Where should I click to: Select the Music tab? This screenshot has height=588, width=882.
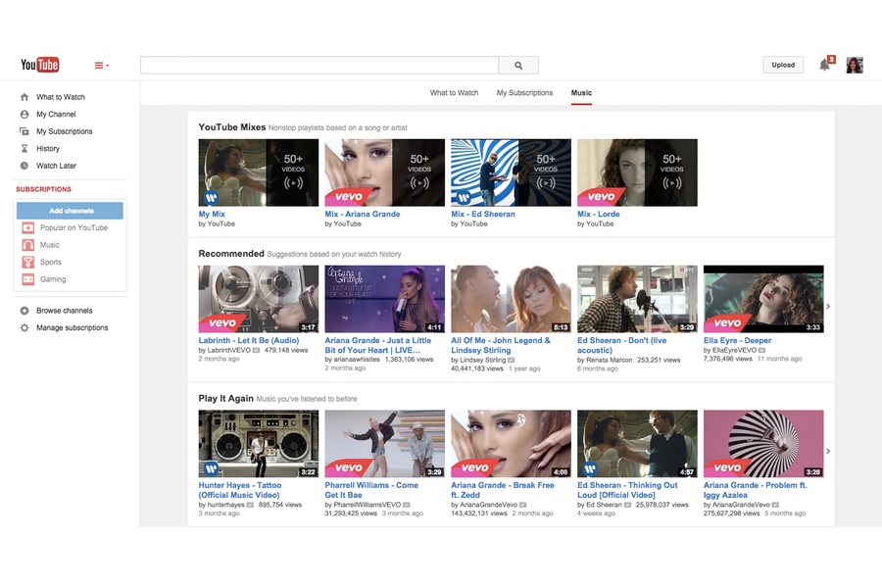(x=581, y=93)
